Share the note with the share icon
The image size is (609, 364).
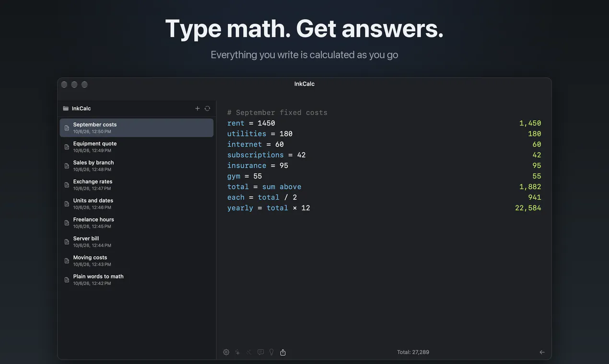(x=283, y=352)
